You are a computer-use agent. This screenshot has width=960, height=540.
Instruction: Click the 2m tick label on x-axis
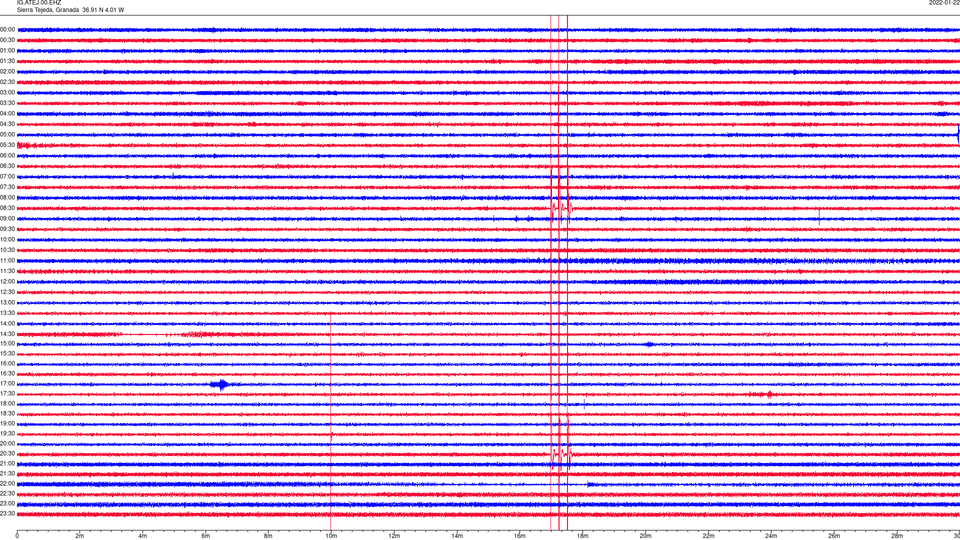point(80,536)
